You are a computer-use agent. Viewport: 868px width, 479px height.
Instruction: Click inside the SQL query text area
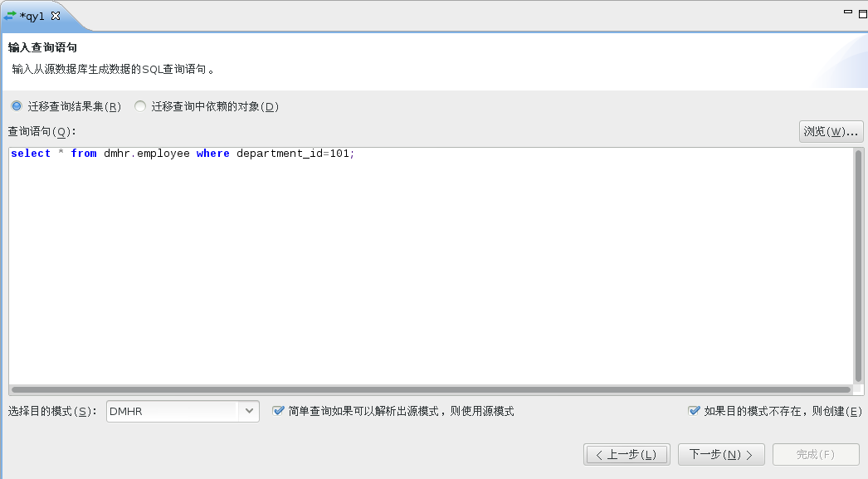coord(431,266)
